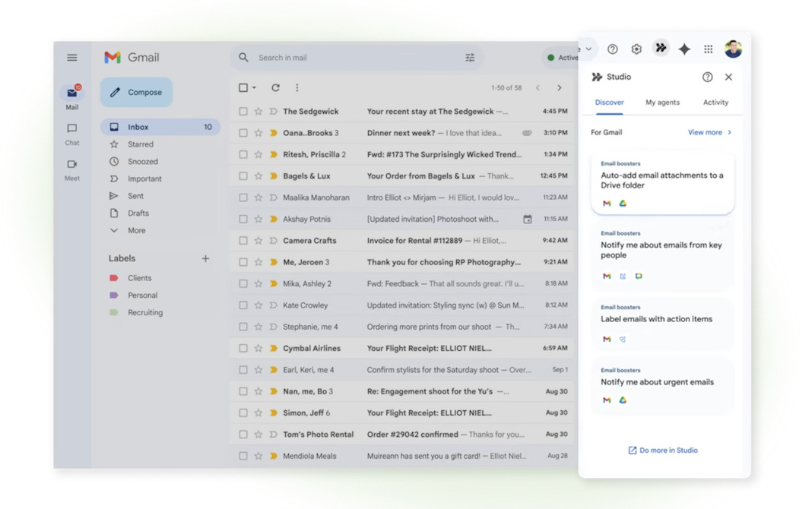Toggle the Studio panel icon in top bar
The height and width of the screenshot is (509, 812).
pos(661,48)
